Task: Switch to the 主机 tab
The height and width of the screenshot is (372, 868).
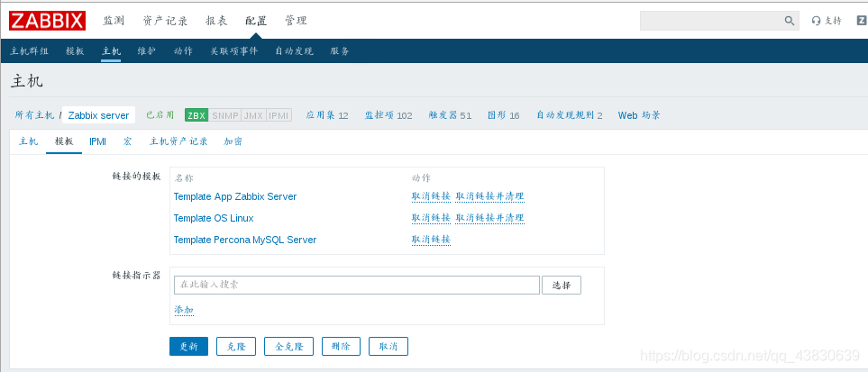Action: coord(28,141)
